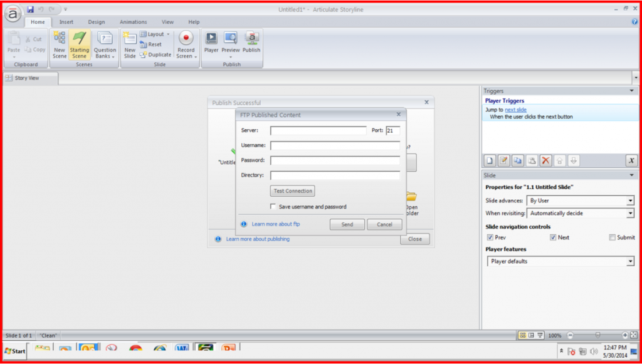Switch to Story View layout icon in status bar
The height and width of the screenshot is (364, 642).
(x=522, y=335)
